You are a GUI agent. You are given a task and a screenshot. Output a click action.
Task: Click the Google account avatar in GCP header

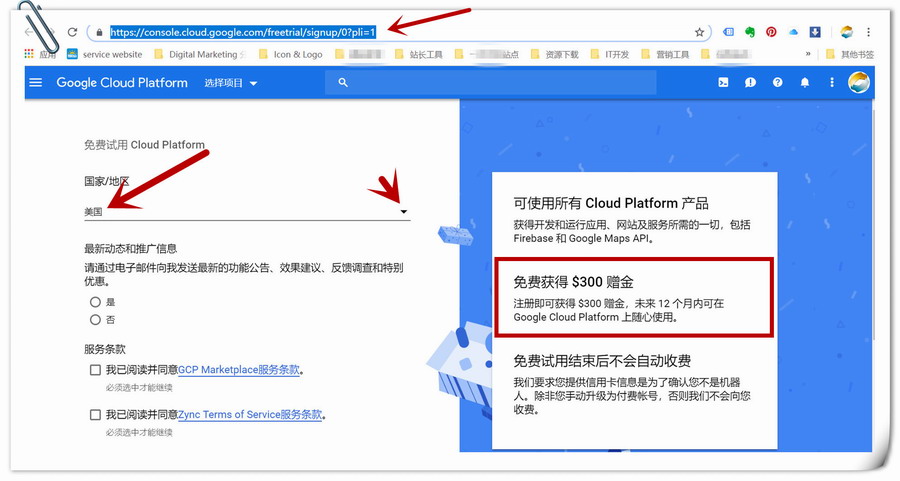859,83
